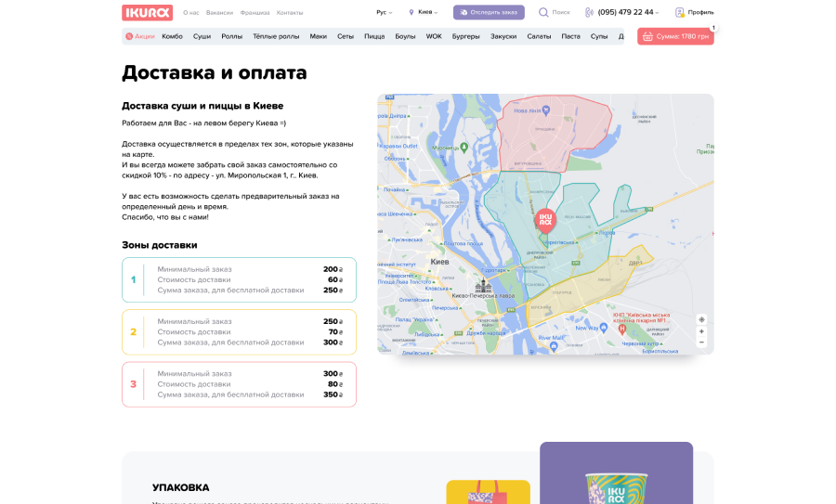The width and height of the screenshot is (836, 504).
Task: Select the Пицца category
Action: tap(374, 36)
